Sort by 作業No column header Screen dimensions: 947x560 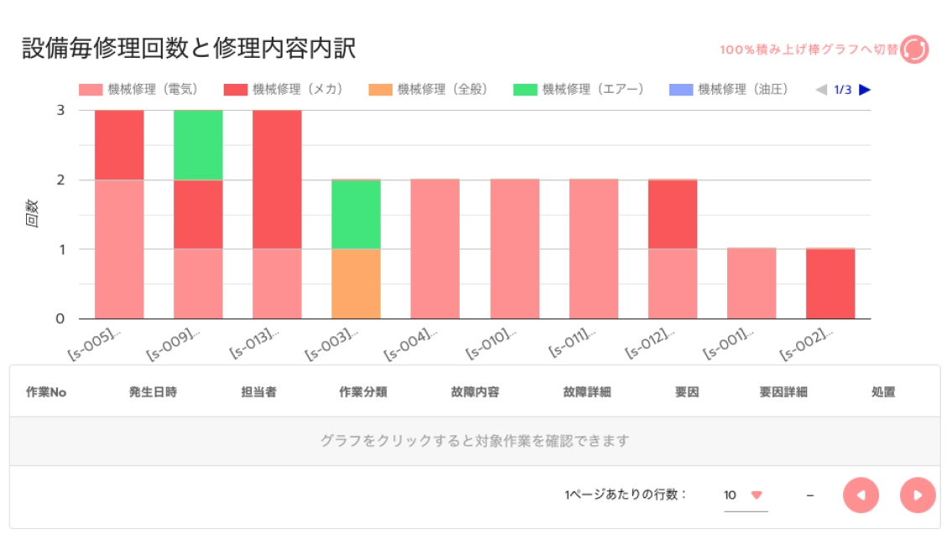coord(46,392)
